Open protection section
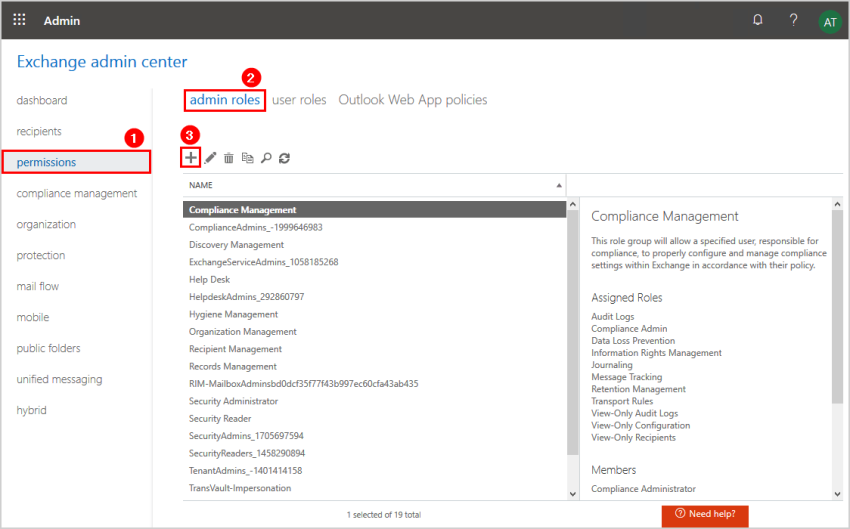This screenshot has width=850, height=529. point(41,255)
